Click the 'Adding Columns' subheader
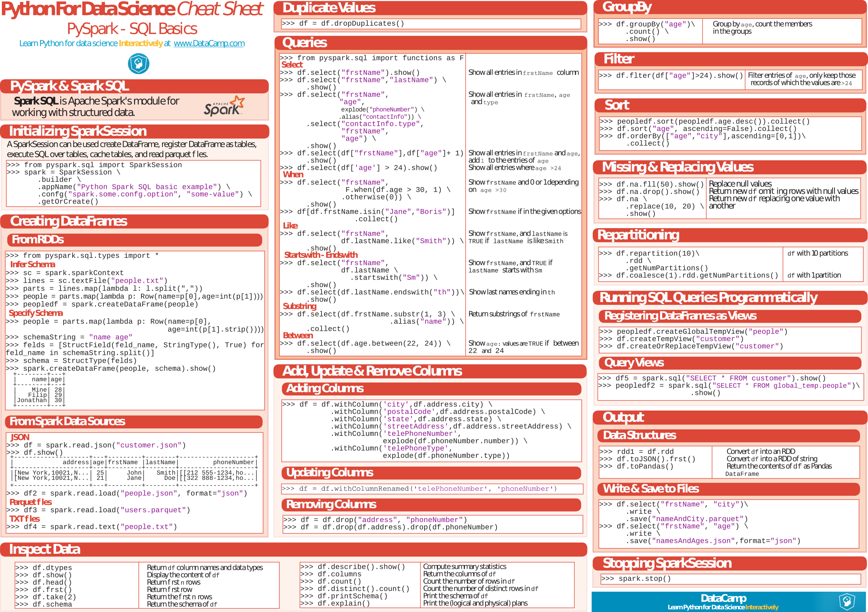 pos(431,389)
